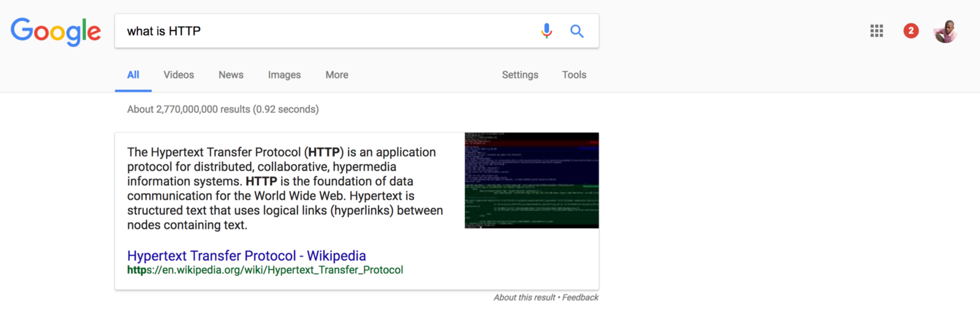Open the Settings menu below the search bar
This screenshot has height=311, width=980.
tap(520, 75)
